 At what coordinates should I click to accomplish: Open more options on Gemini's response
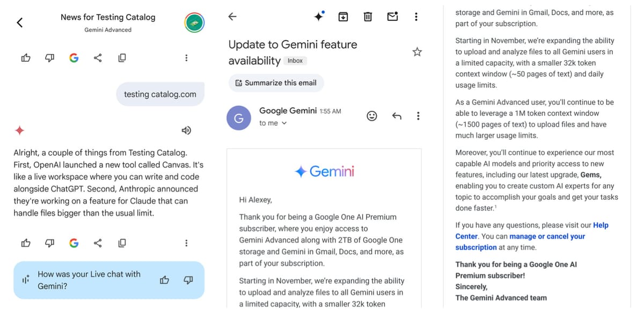click(x=186, y=243)
